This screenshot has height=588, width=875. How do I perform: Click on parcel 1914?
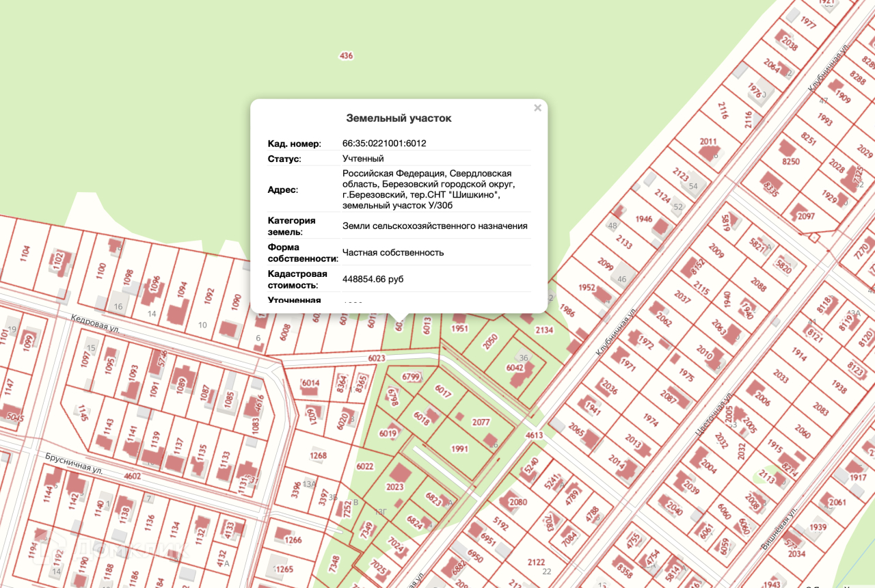pyautogui.click(x=798, y=353)
